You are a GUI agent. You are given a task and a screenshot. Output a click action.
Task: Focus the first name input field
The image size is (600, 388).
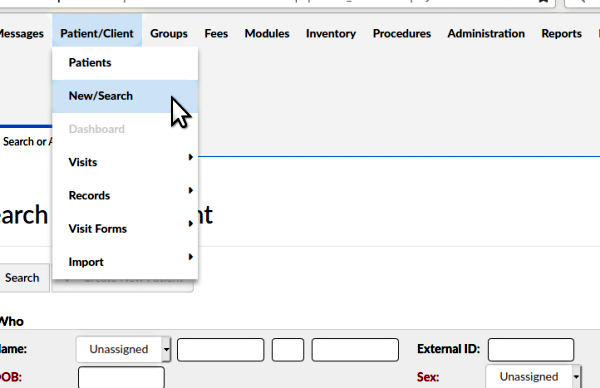pos(220,350)
